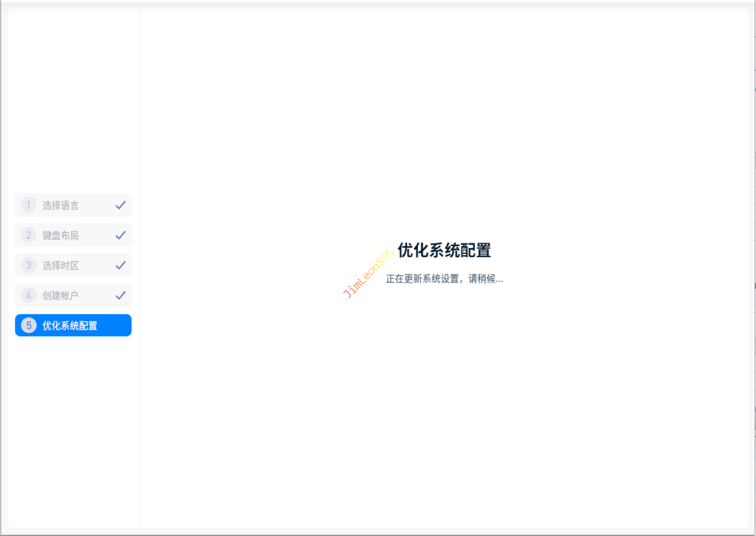The image size is (756, 536).
Task: Click the 优化系统配置 label in the sidebar
Action: [70, 326]
